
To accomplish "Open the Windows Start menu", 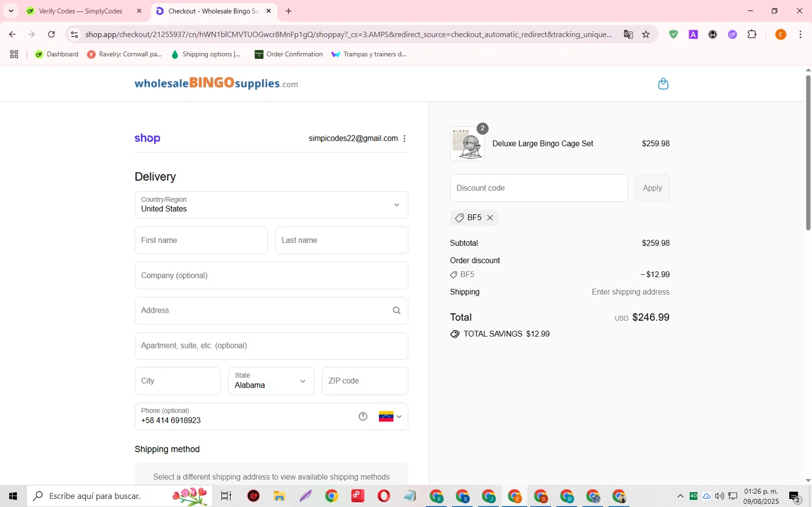I will pos(13,496).
